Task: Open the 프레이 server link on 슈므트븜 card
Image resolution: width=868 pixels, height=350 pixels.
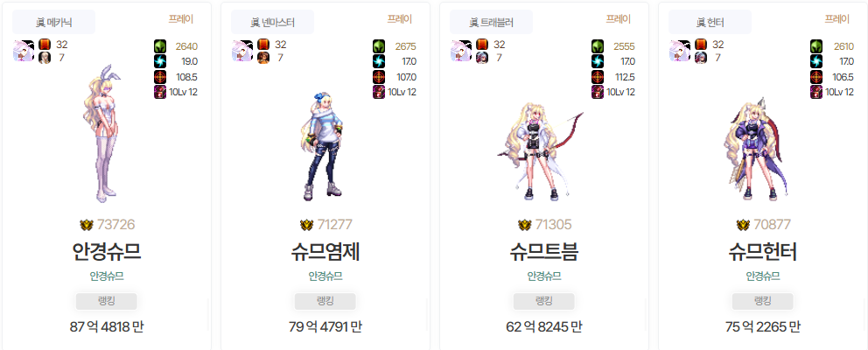Action: (619, 19)
